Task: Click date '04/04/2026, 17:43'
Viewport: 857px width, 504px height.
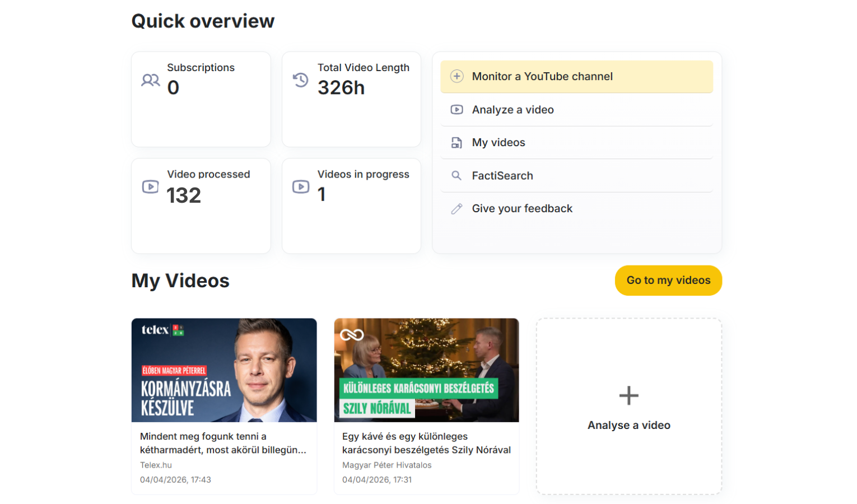Action: pos(175,479)
